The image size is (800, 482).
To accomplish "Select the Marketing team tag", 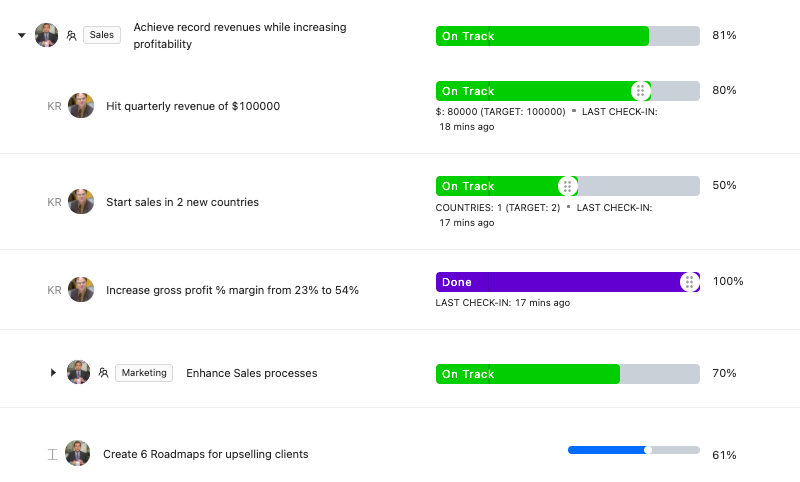I will (144, 373).
